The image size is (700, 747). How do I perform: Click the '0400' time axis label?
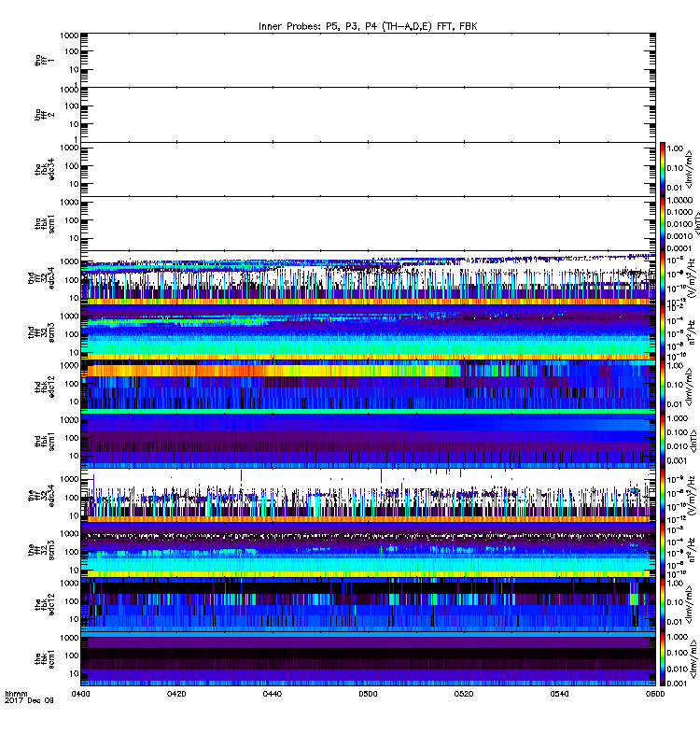point(80,694)
